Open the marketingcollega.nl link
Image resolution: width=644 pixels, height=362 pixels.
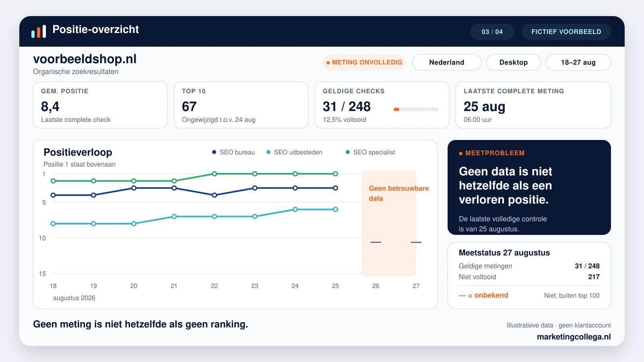[574, 337]
